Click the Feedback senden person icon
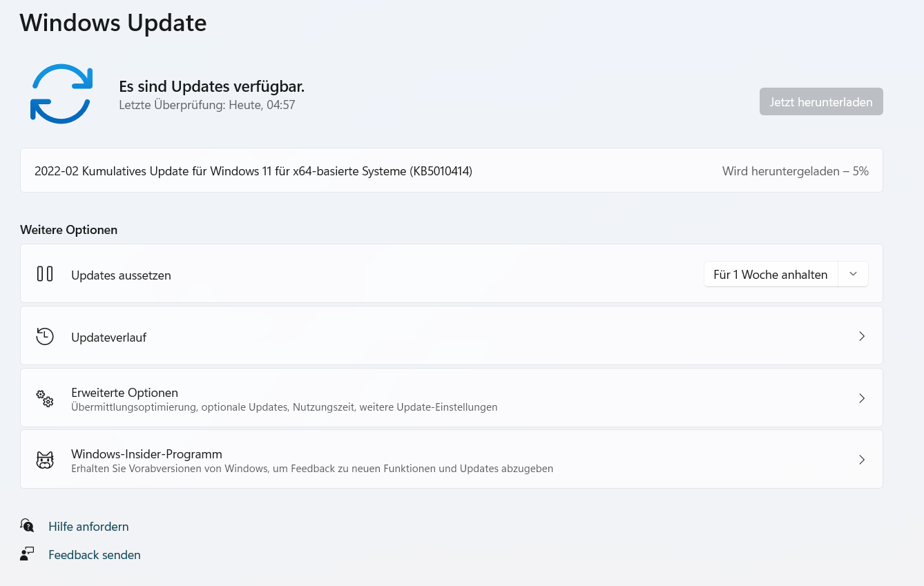Viewport: 924px width, 586px height. [x=27, y=554]
